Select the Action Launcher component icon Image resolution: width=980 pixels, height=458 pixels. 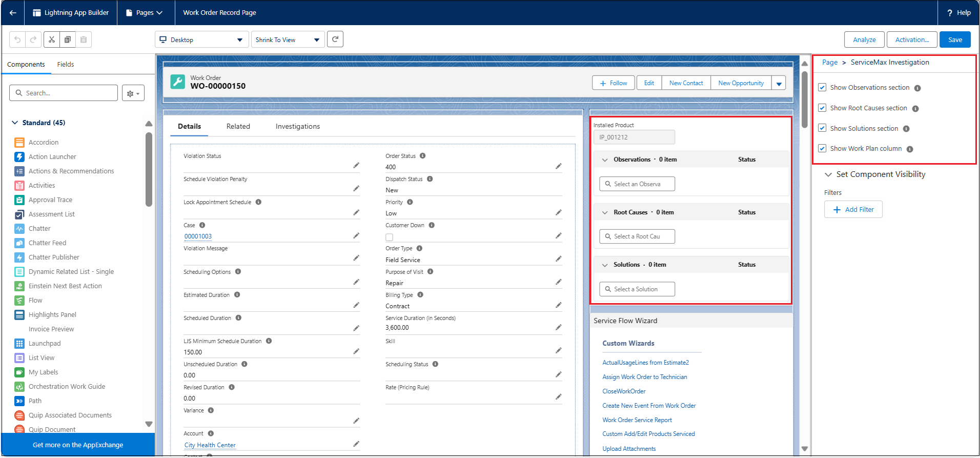click(x=19, y=156)
